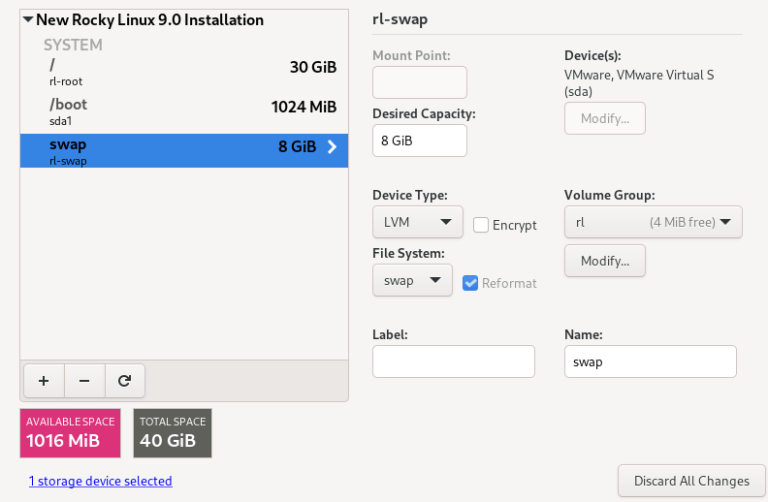Click the Label text field

[453, 362]
